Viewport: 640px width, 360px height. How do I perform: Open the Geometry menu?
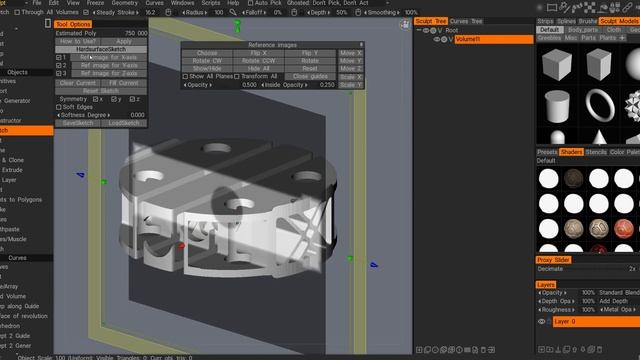coord(124,3)
